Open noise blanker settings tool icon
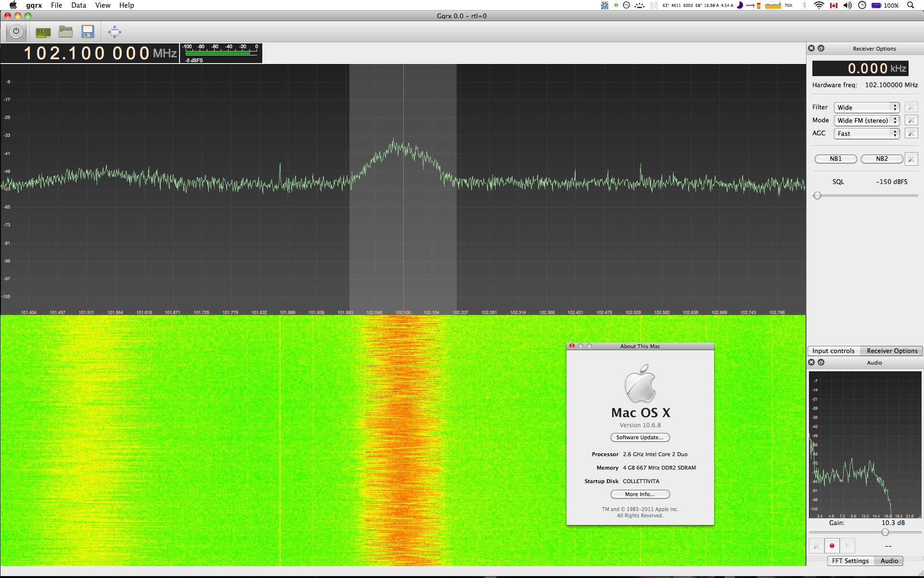924x578 pixels. [911, 159]
